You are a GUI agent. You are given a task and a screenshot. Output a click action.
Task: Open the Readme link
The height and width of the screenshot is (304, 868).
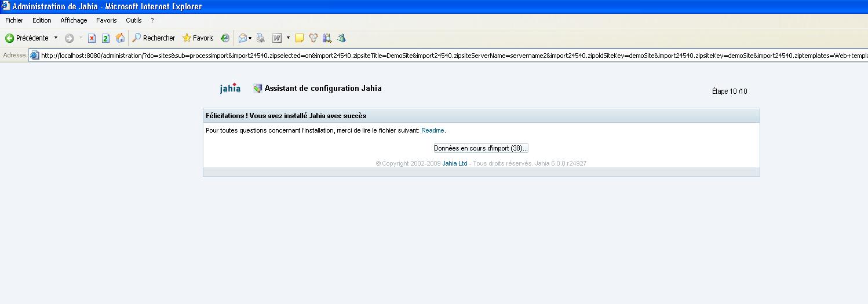coord(432,130)
